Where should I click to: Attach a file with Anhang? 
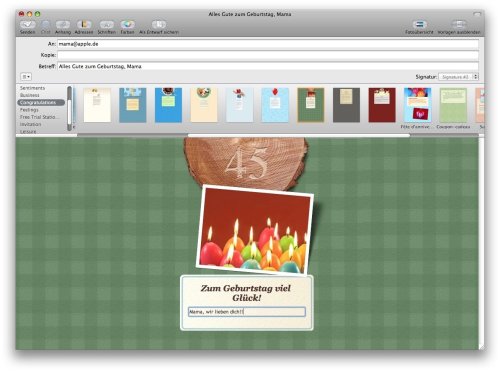pyautogui.click(x=63, y=27)
